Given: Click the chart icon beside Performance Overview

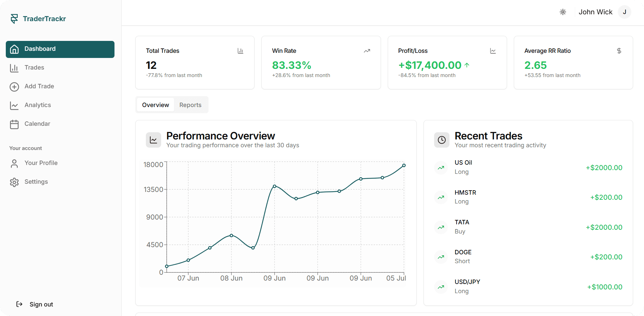Looking at the screenshot, I should click(153, 140).
